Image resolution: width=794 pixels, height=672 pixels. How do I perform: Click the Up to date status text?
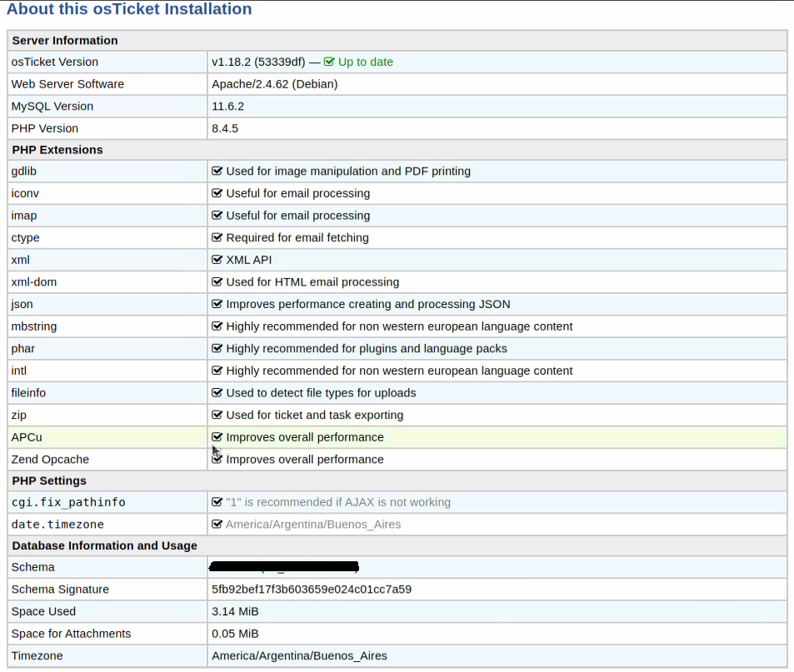pyautogui.click(x=365, y=62)
